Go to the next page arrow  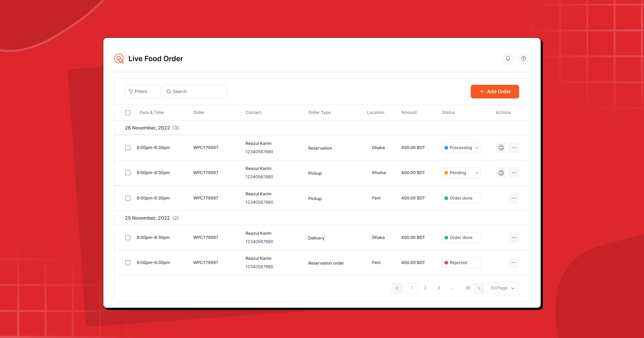click(x=479, y=288)
